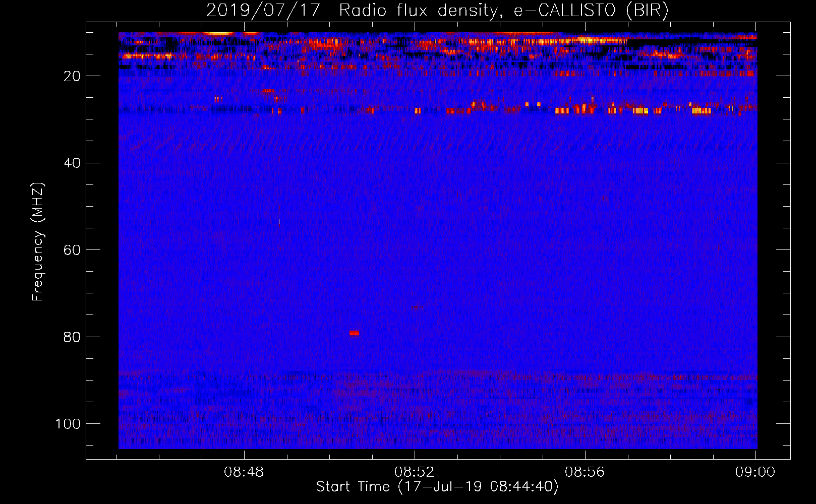The height and width of the screenshot is (504, 816).
Task: Click the 80 MHz frequency tick label
Action: tap(72, 337)
